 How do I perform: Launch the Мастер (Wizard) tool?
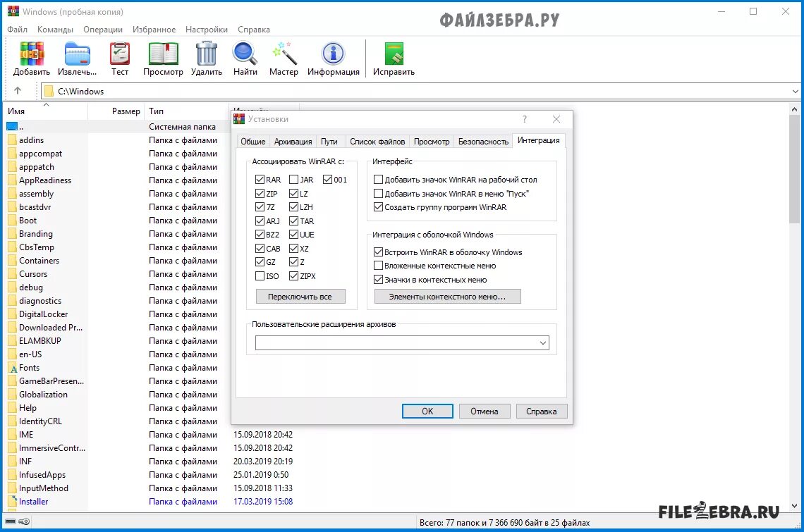(284, 55)
